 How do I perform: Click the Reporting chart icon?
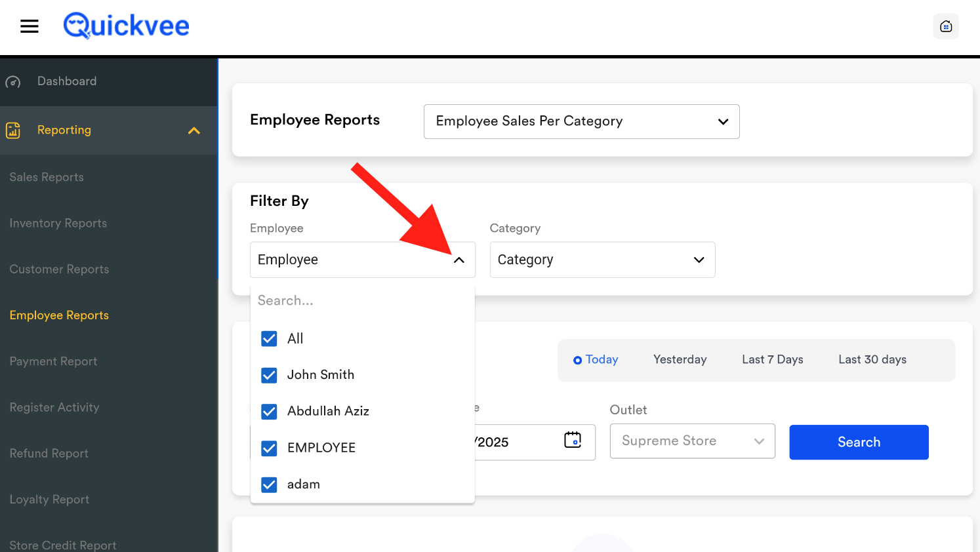click(13, 130)
